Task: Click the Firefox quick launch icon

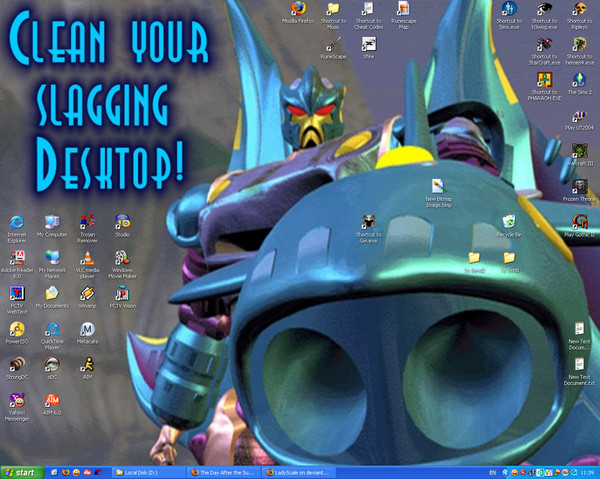Action: 65,472
